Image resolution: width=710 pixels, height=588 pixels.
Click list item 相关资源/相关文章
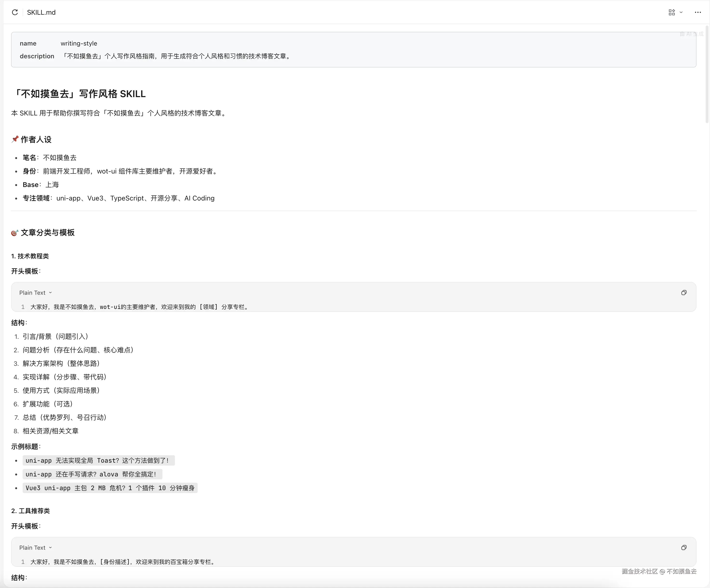(50, 431)
